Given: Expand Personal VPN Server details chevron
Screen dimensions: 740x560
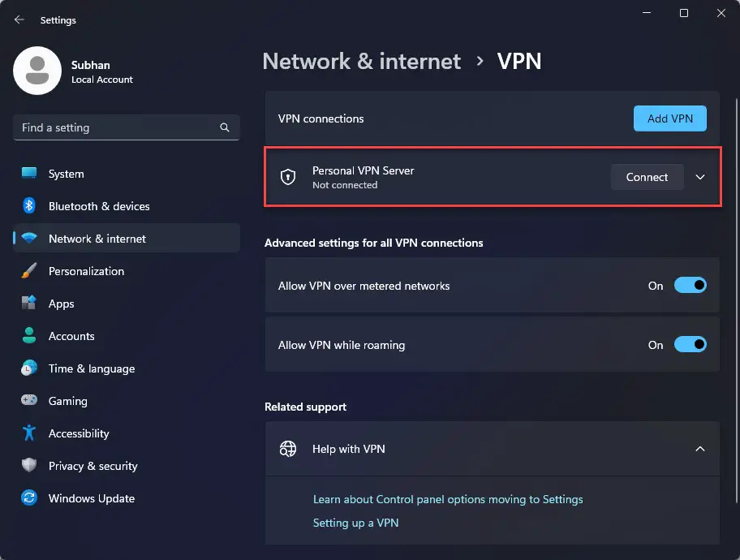Looking at the screenshot, I should point(701,177).
